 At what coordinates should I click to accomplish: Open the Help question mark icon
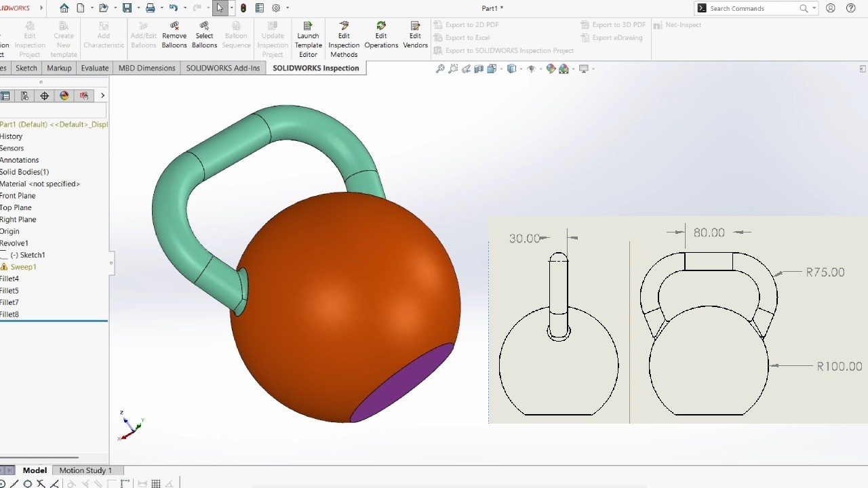(x=850, y=8)
